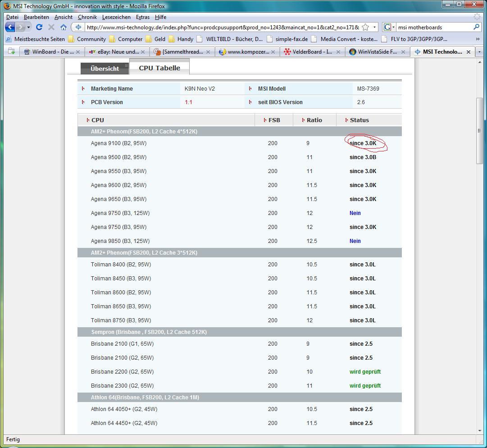Click the Forward navigation arrow
487x448 pixels.
click(21, 27)
